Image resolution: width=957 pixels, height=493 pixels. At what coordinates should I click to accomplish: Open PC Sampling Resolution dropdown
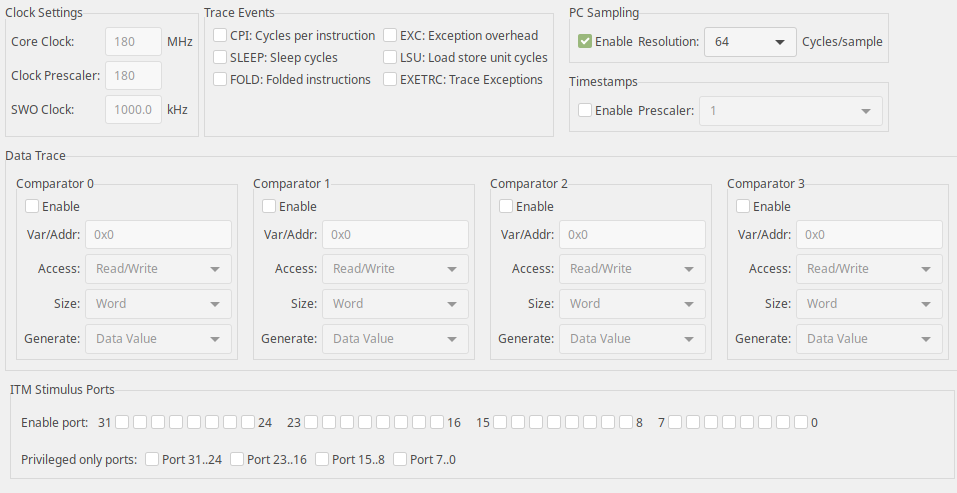click(750, 42)
